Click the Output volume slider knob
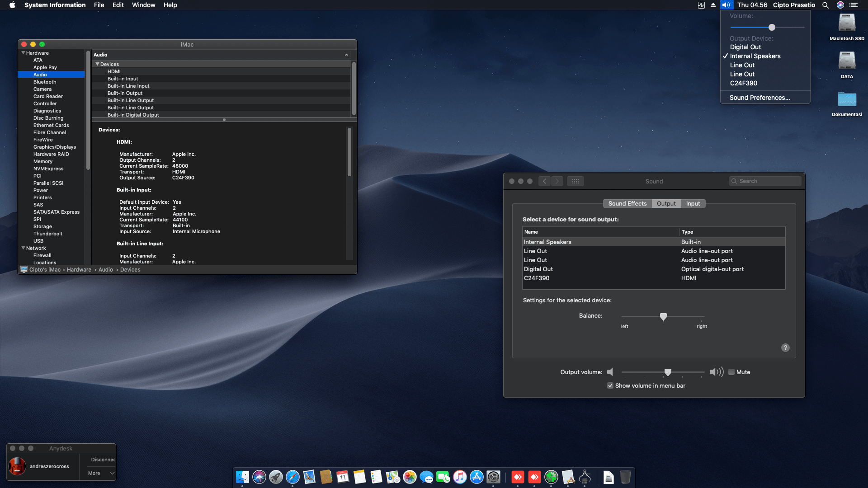868x488 pixels. point(668,372)
